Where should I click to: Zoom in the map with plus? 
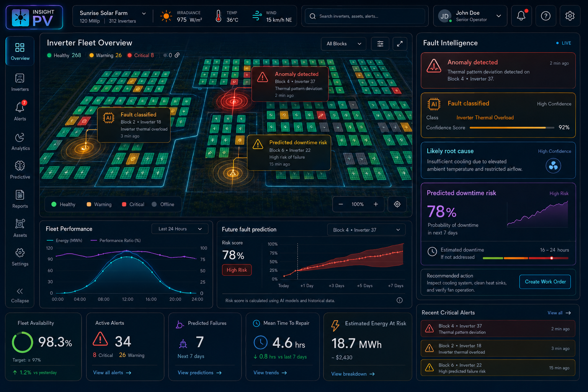[376, 204]
